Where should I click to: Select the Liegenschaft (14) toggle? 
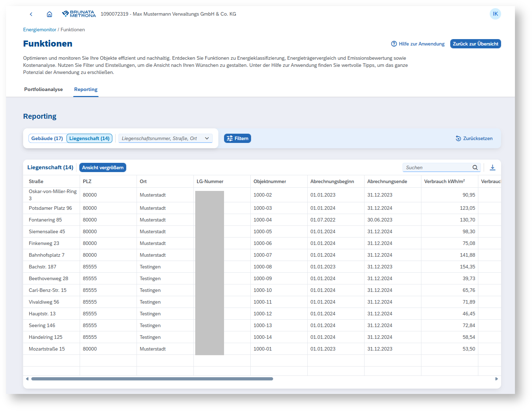(89, 138)
